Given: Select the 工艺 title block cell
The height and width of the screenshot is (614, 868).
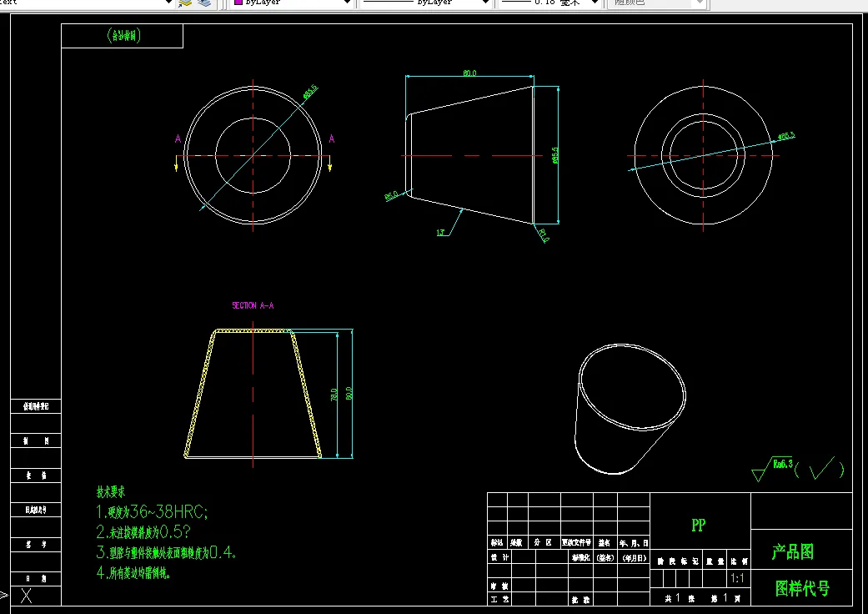Looking at the screenshot, I should click(499, 599).
